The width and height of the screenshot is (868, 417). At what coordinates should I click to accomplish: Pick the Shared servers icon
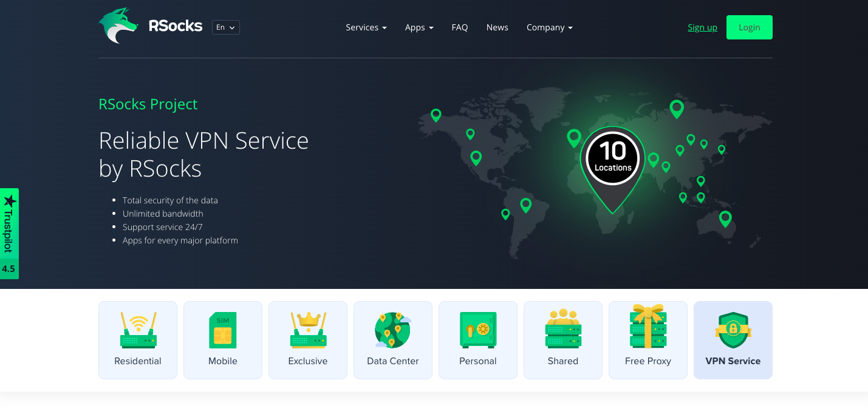click(x=563, y=328)
